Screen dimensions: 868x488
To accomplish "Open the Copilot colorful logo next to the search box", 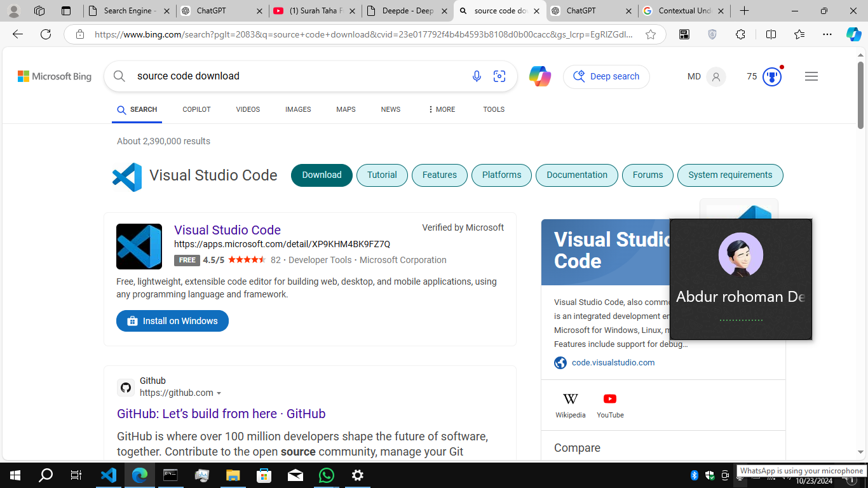I will click(x=539, y=76).
